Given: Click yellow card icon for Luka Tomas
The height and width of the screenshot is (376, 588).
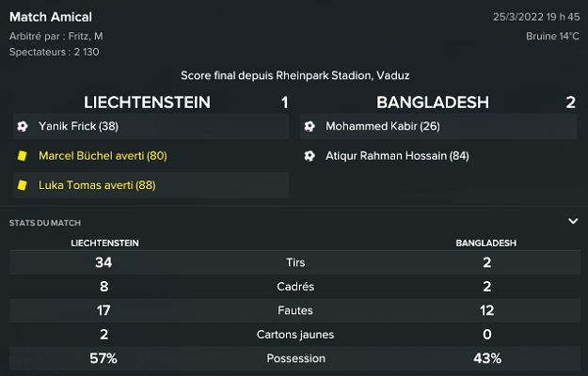Looking at the screenshot, I should (22, 185).
